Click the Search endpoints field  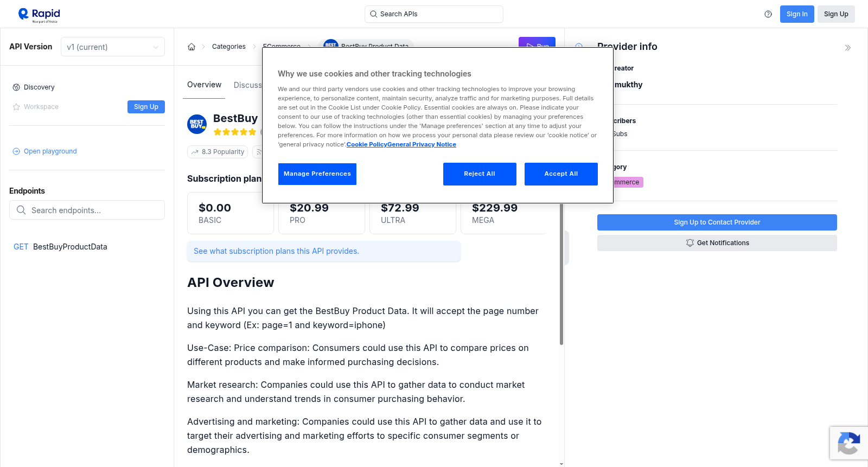point(87,210)
